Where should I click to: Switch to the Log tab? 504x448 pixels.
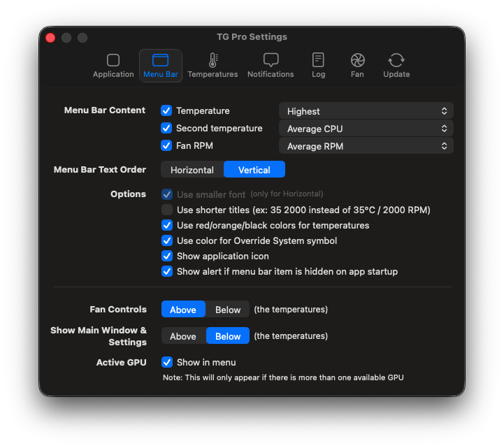tap(318, 66)
